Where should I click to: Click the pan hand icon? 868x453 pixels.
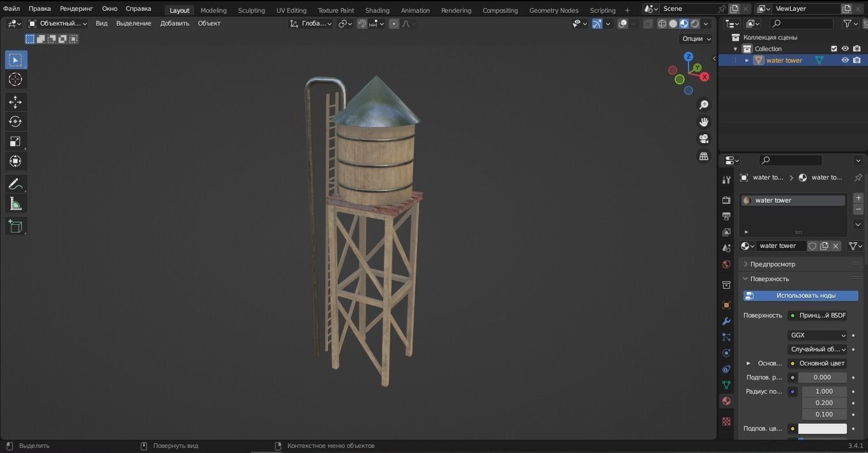coord(704,122)
